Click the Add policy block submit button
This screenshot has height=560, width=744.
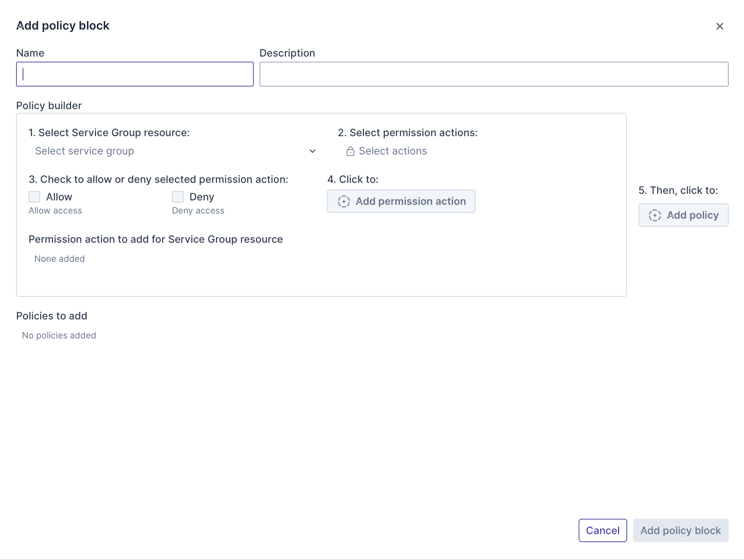(x=680, y=530)
